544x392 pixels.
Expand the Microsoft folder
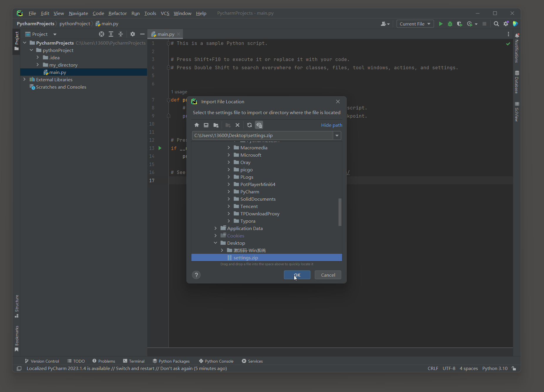point(229,155)
